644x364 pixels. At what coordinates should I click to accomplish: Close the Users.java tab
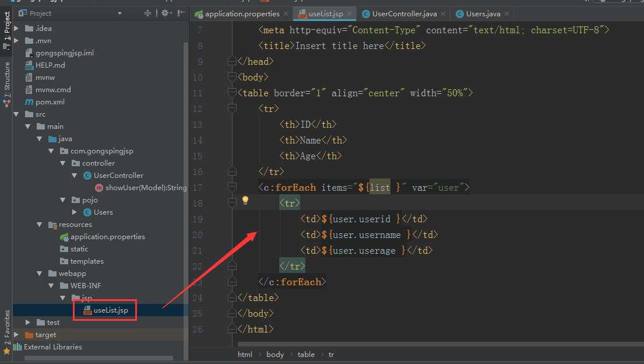pyautogui.click(x=507, y=14)
